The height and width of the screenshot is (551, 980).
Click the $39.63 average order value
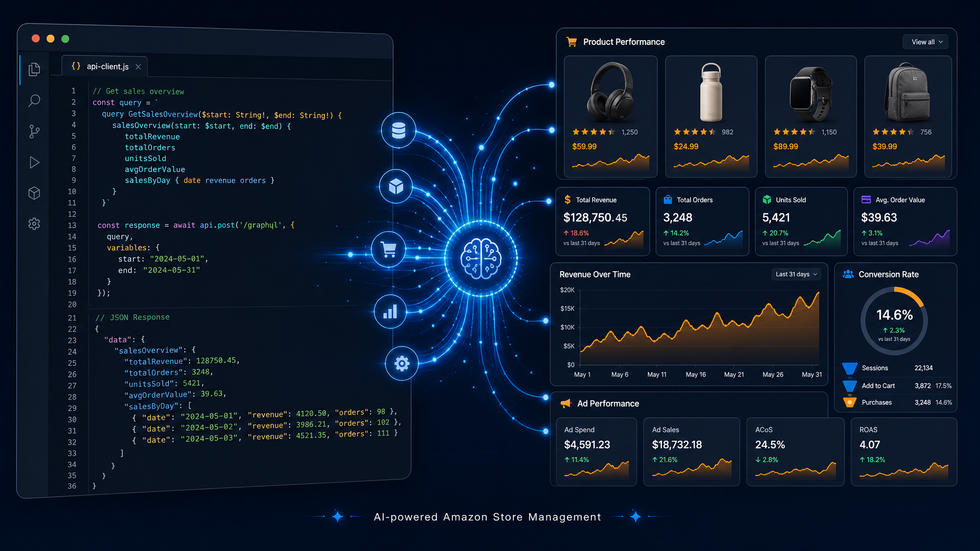point(879,218)
